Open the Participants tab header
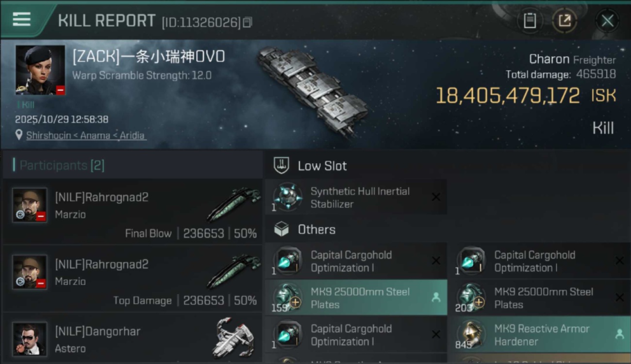631x364 pixels. (x=59, y=165)
